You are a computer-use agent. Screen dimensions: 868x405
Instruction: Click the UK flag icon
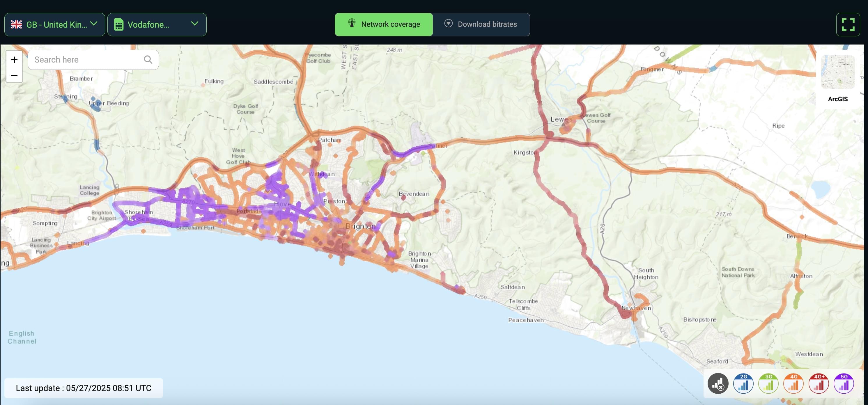16,25
